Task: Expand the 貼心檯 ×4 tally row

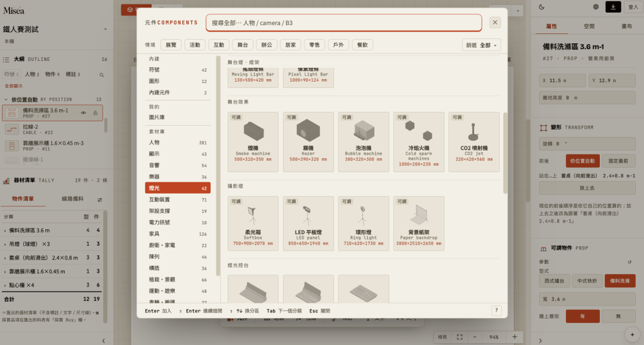Action: click(x=52, y=285)
